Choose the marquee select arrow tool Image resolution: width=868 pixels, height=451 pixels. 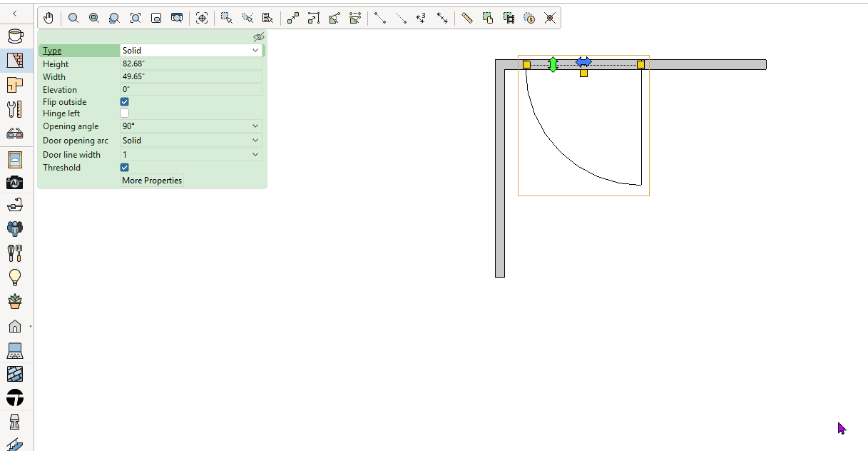227,18
